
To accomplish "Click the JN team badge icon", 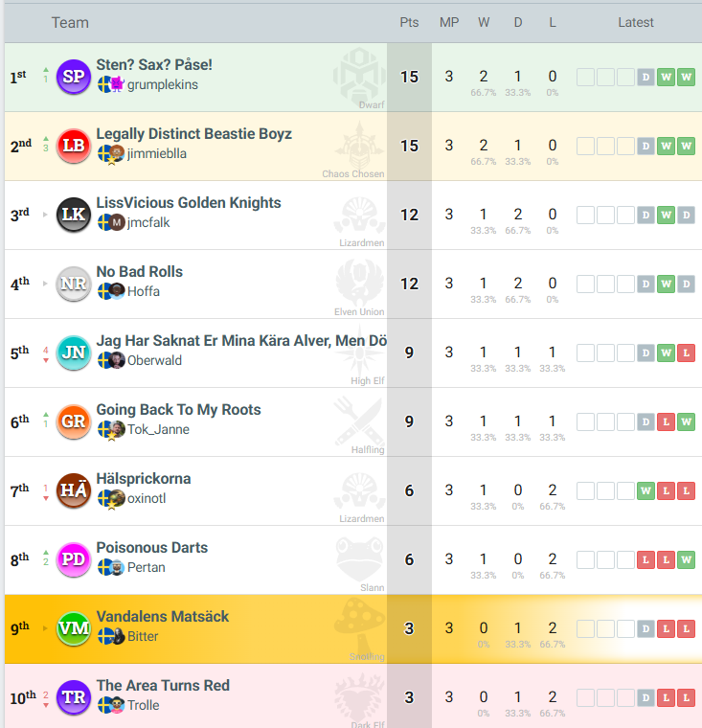I will pos(74,353).
